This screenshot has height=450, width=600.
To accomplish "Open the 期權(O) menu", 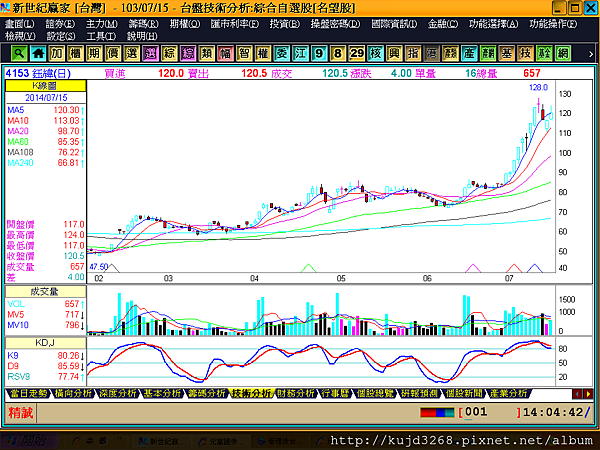I will [x=185, y=24].
